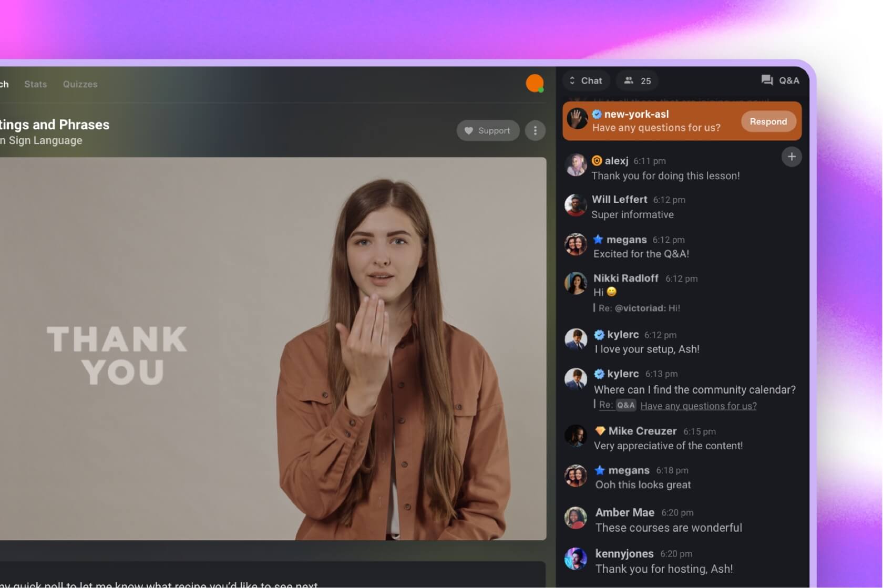Click the message 'Thank you for hosting, Ash!'
Image resolution: width=883 pixels, height=588 pixels.
664,569
